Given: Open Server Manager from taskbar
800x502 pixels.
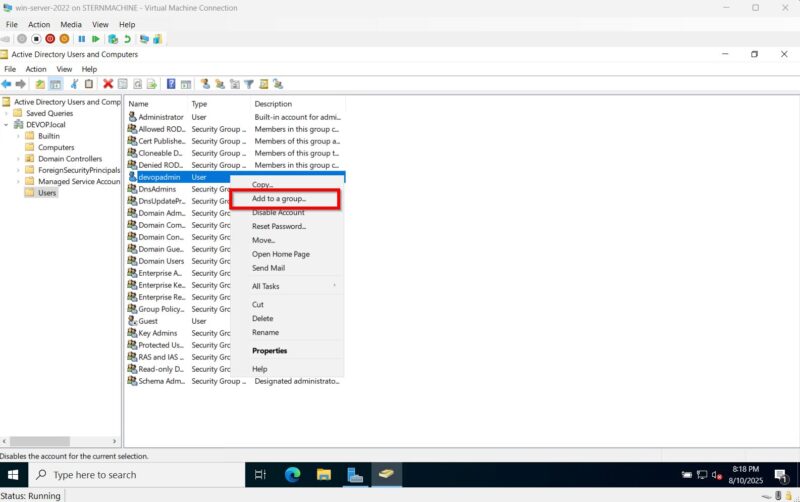Looking at the screenshot, I should [x=355, y=475].
